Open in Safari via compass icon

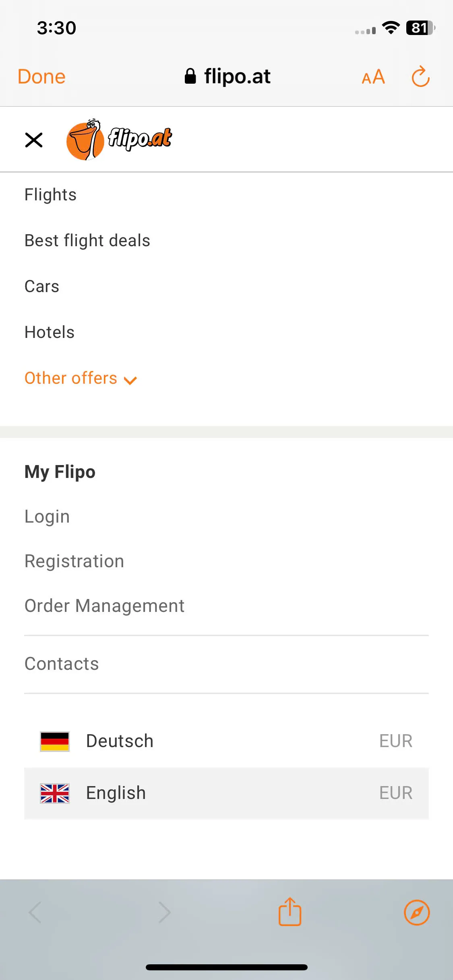(x=417, y=912)
